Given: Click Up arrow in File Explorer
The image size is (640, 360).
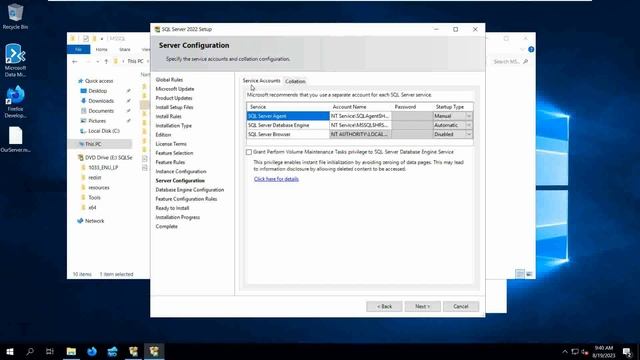Looking at the screenshot, I should 106,62.
